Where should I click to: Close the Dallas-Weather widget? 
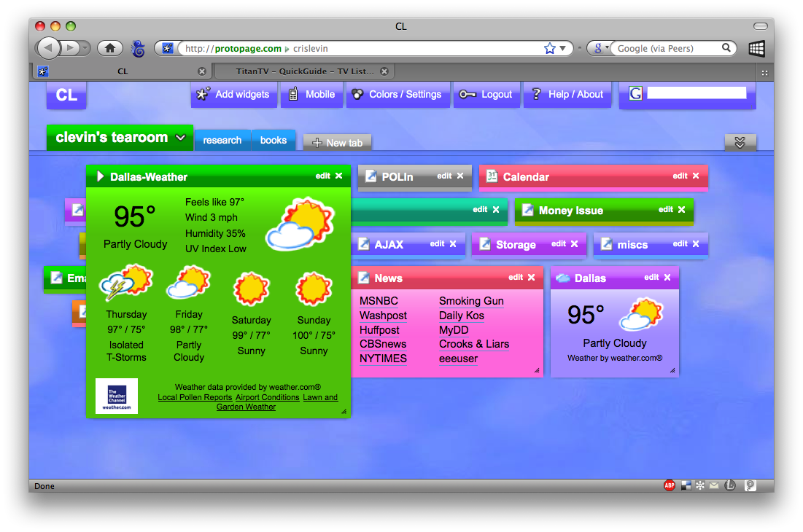[339, 176]
